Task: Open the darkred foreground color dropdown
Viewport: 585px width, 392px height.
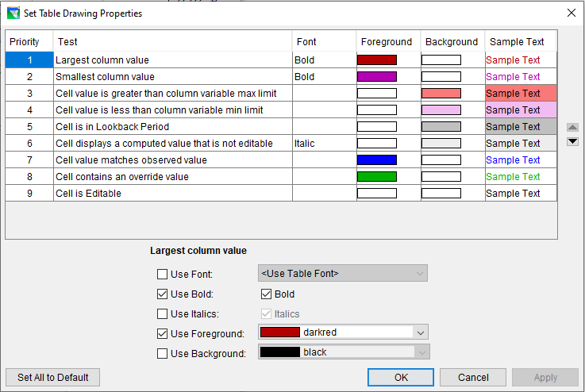Action: 343,332
